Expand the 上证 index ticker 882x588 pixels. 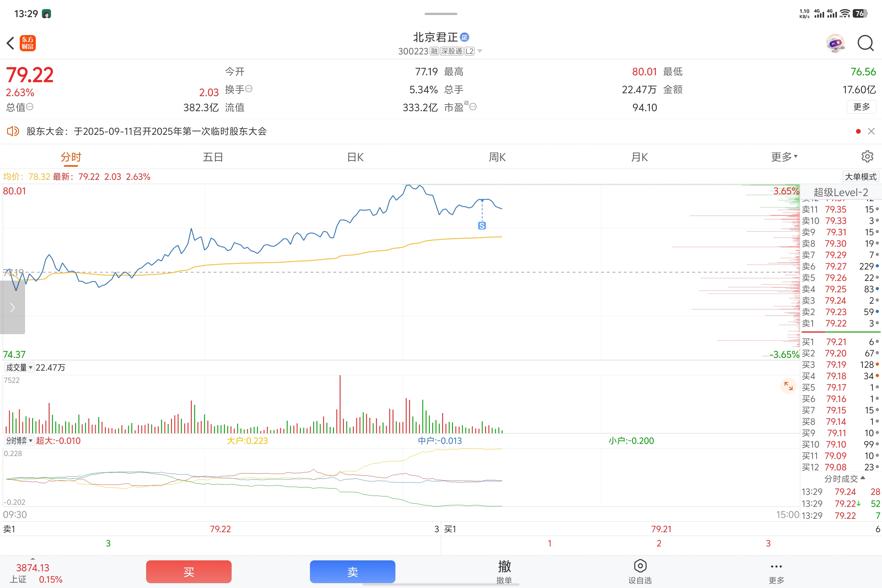tap(36, 573)
